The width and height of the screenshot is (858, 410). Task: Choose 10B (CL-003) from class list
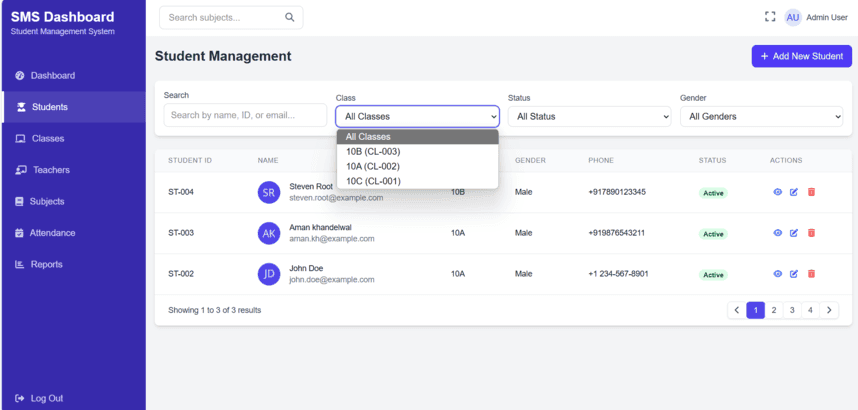tap(418, 152)
